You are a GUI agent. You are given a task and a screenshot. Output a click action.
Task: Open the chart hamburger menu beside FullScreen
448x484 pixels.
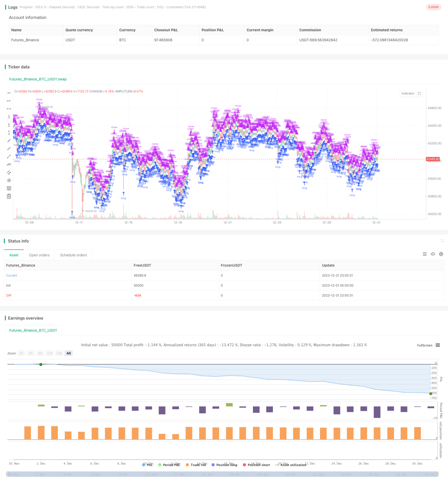pos(438,345)
